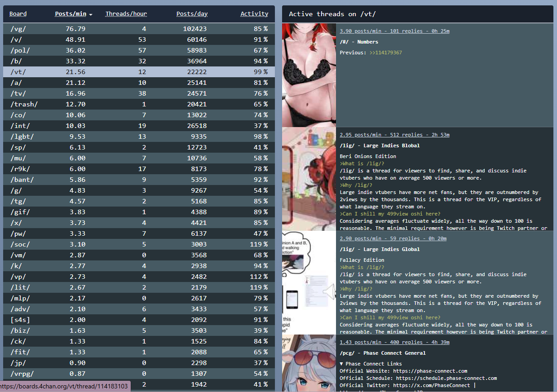Open /#/ Numbers thread stats link
The image size is (557, 392).
pos(394,31)
